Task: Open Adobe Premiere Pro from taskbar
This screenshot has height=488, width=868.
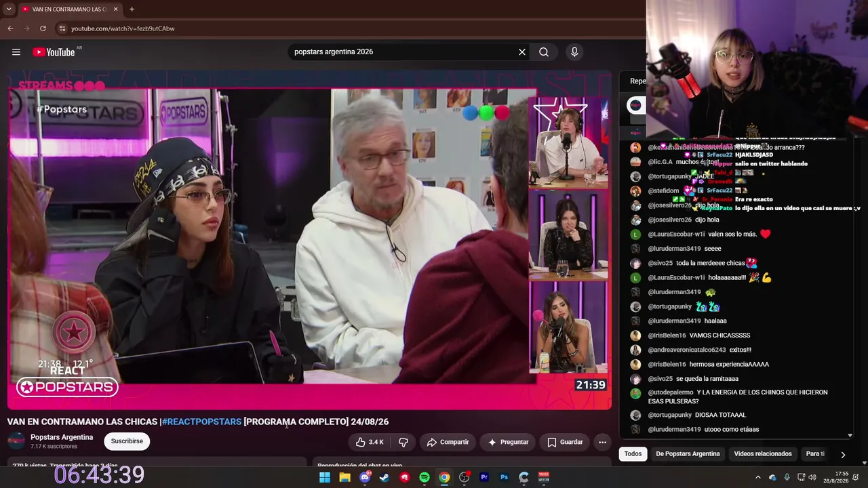Action: 484,477
